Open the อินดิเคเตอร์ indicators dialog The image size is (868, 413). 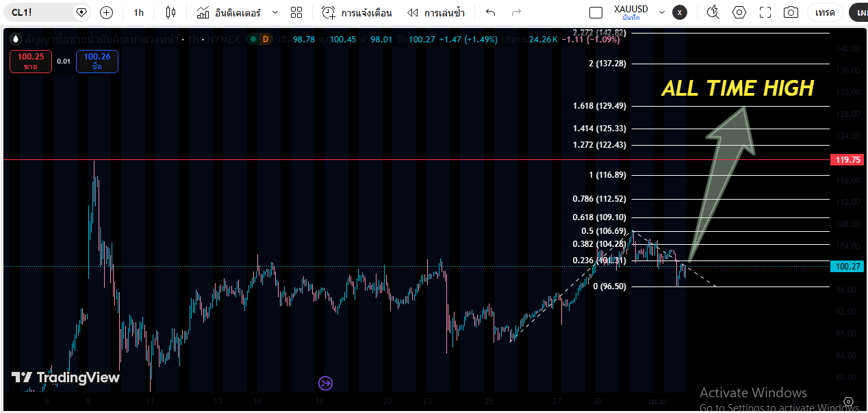pos(229,12)
